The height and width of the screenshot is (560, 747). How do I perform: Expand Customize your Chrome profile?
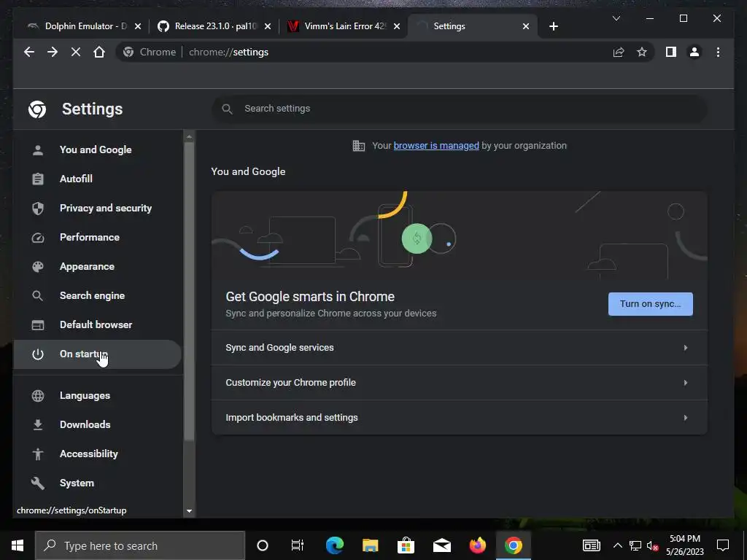[460, 382]
